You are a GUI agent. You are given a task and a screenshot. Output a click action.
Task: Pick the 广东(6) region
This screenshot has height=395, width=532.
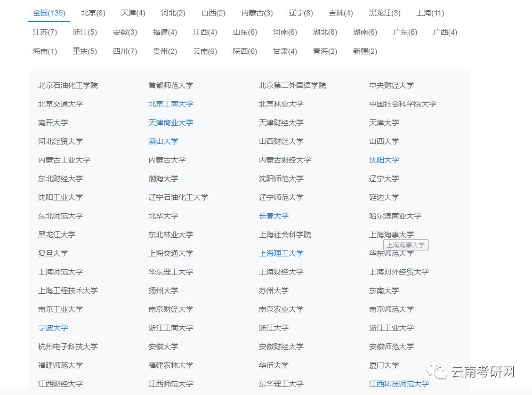coord(405,32)
